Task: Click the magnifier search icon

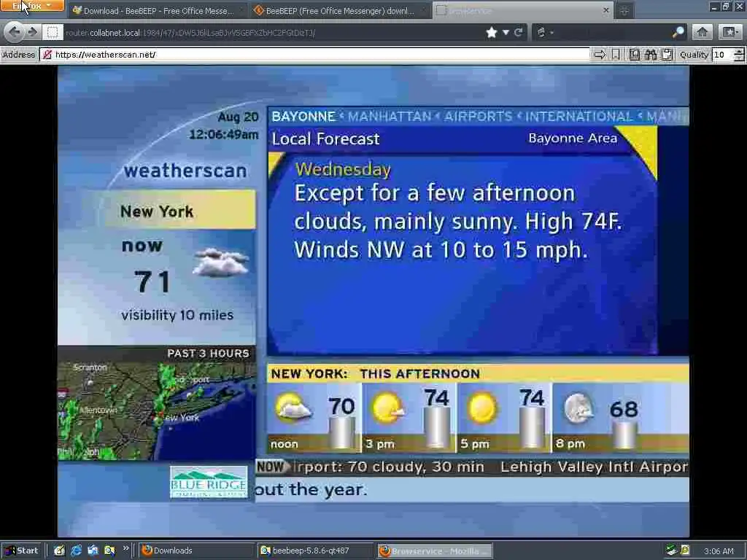Action: (678, 32)
